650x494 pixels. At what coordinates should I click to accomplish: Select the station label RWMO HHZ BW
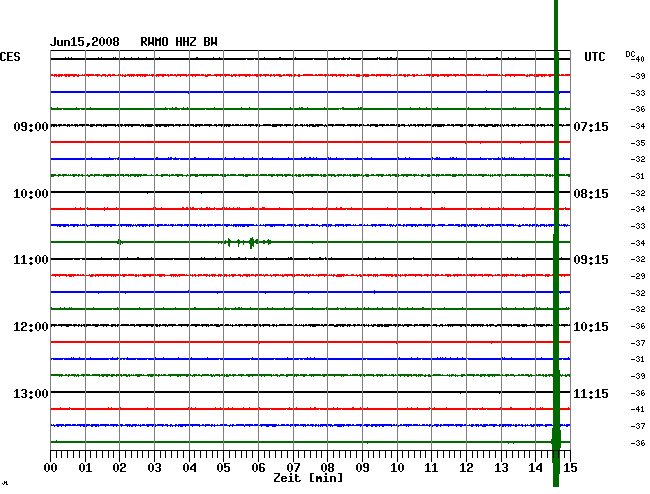(179, 42)
